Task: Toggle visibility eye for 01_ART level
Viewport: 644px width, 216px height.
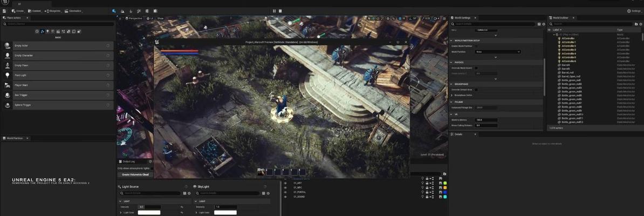Action: pyautogui.click(x=285, y=183)
